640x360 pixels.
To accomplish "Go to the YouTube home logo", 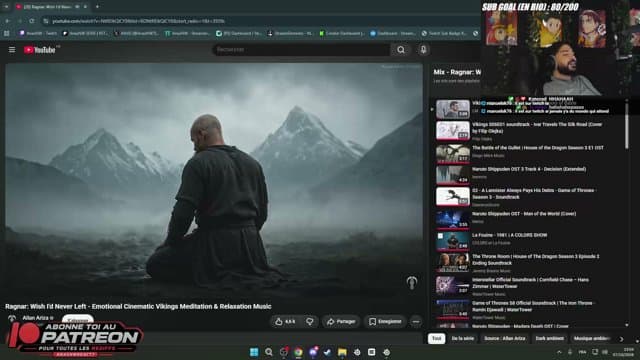I will 40,50.
